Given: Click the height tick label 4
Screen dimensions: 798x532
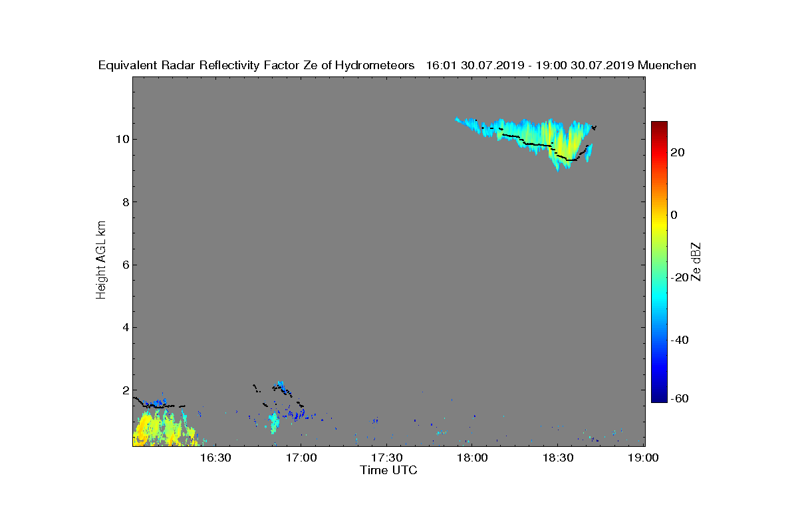Looking at the screenshot, I should click(125, 327).
